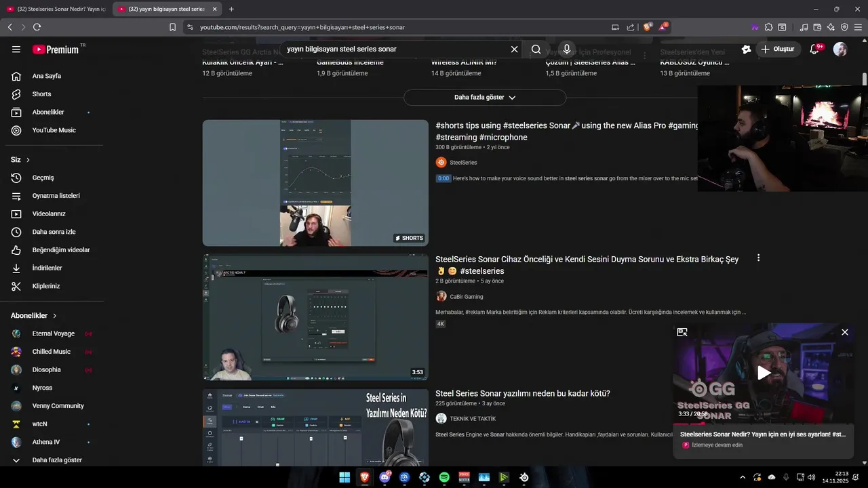Click the 0:00 timestamp chip
Viewport: 868px width, 488px height.
443,178
